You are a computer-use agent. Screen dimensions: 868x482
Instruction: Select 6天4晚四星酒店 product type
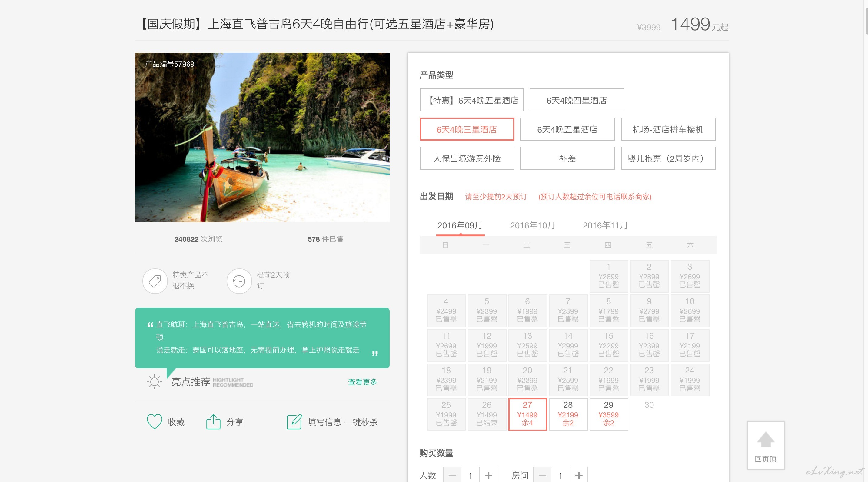(x=577, y=100)
